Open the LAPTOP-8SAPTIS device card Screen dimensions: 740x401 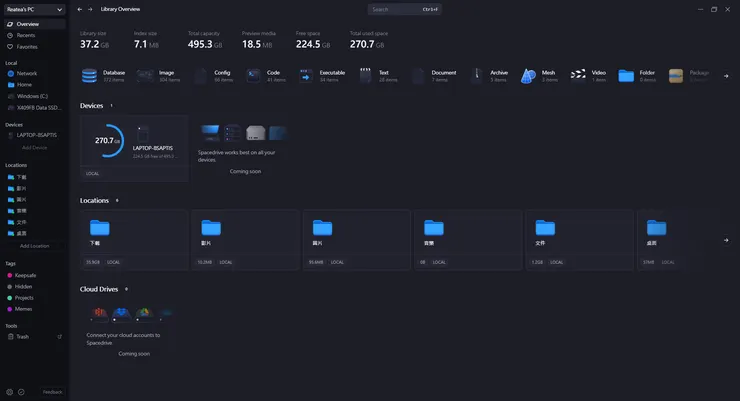coord(134,149)
